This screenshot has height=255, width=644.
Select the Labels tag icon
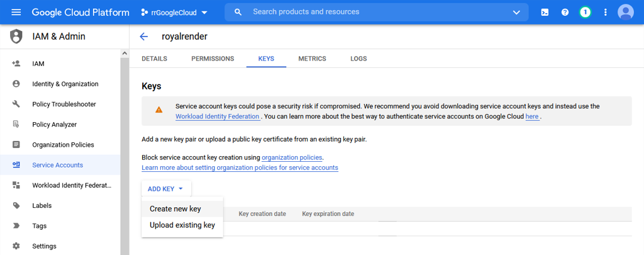pos(16,206)
